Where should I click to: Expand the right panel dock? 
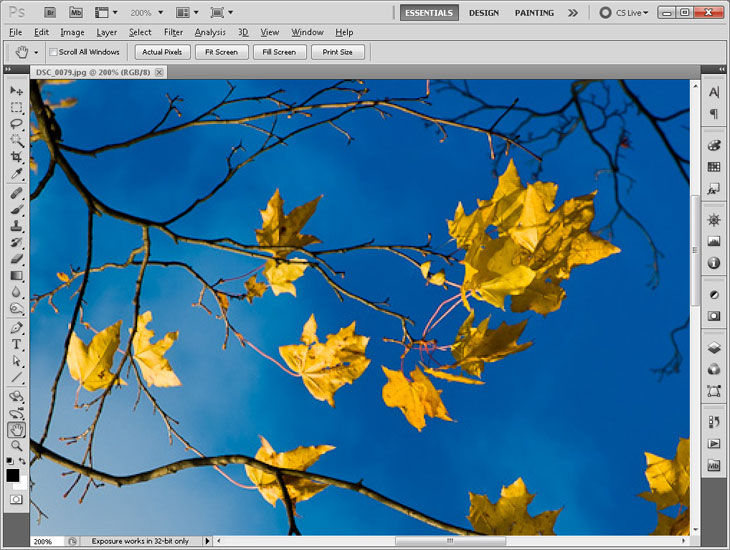coord(722,69)
